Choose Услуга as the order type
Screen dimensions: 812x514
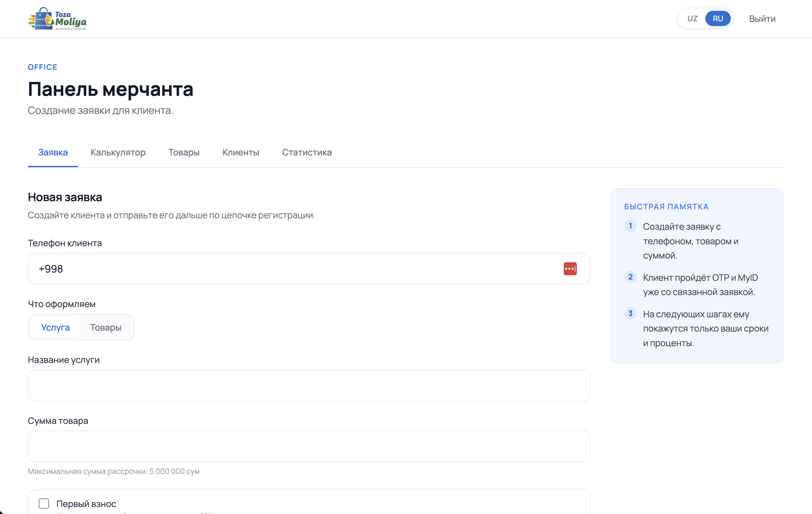coord(56,327)
